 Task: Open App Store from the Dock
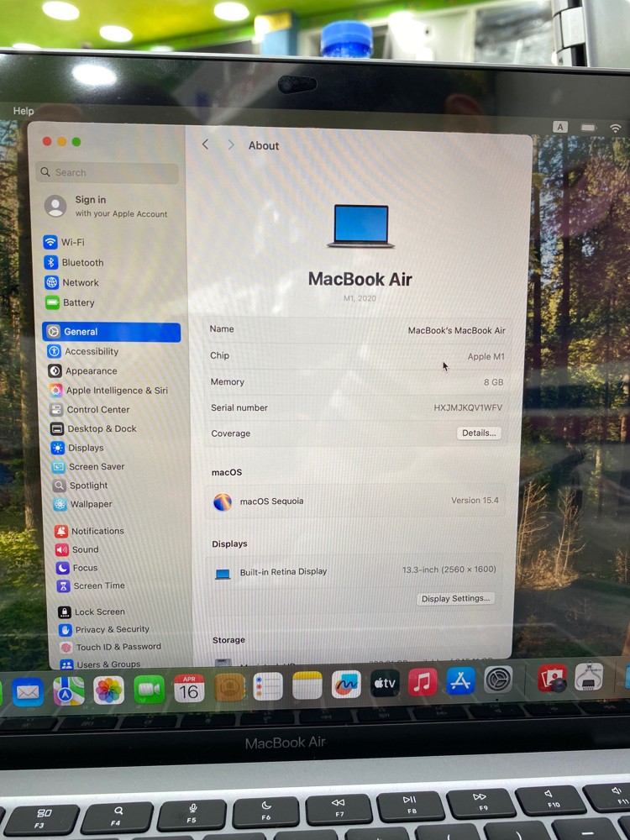click(460, 681)
